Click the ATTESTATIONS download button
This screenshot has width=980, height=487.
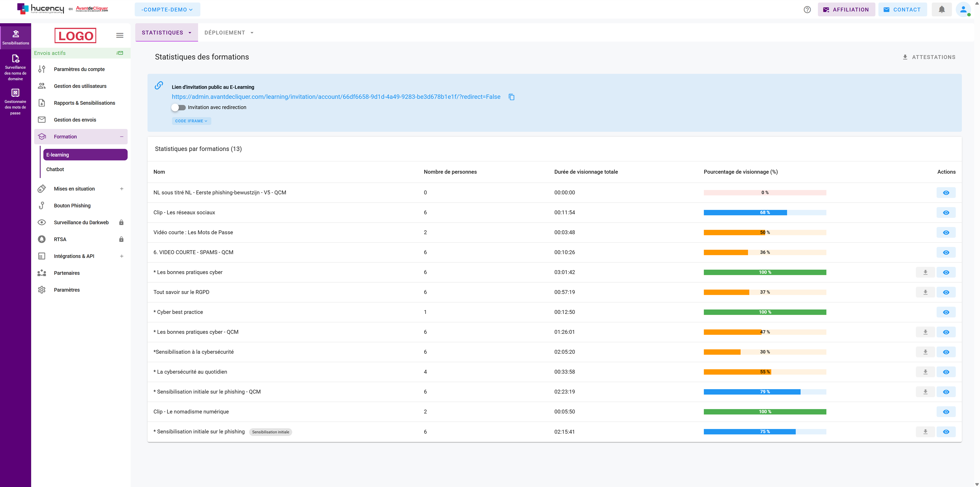(x=929, y=57)
